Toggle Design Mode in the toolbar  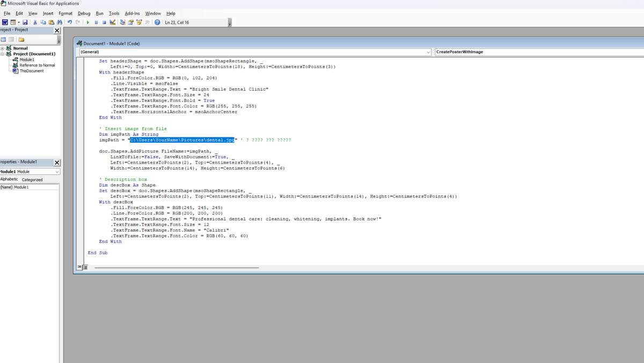(113, 23)
